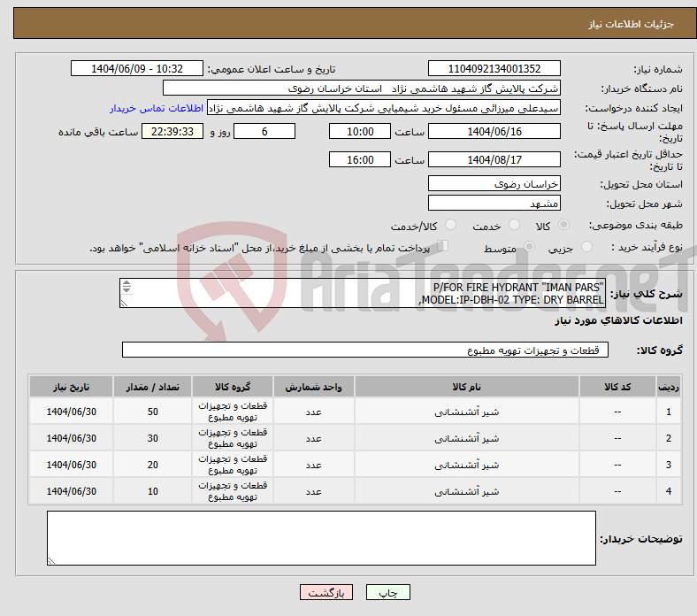
Task: Select the متوسط purchase type radio
Action: click(529, 246)
